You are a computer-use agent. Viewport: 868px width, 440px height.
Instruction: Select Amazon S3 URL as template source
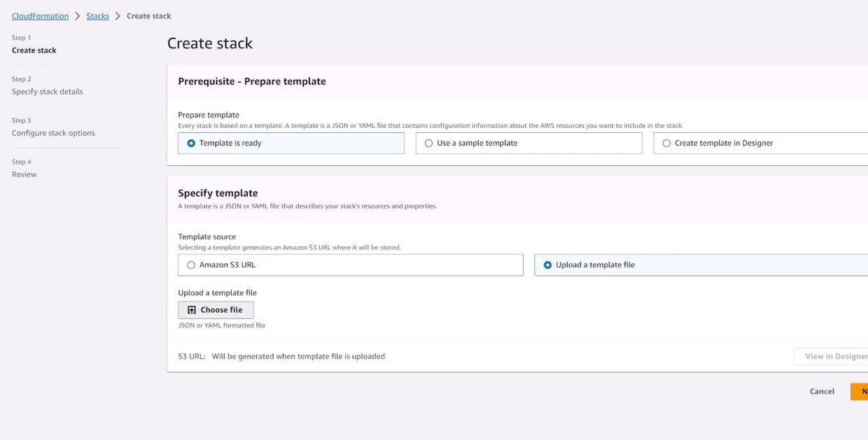coord(191,264)
